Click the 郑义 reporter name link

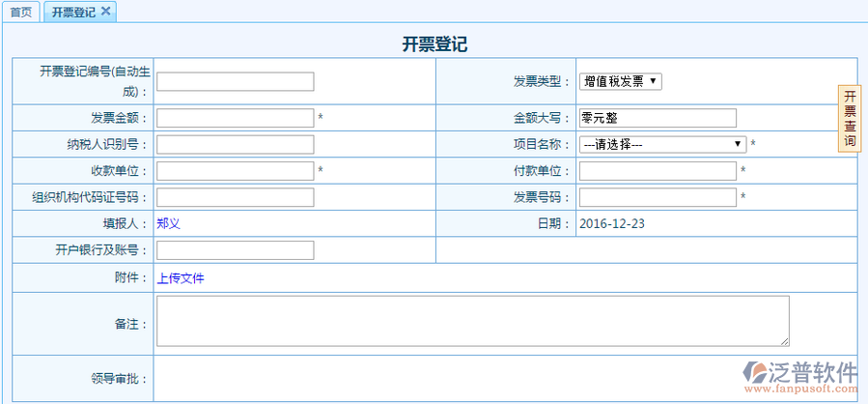click(x=168, y=224)
